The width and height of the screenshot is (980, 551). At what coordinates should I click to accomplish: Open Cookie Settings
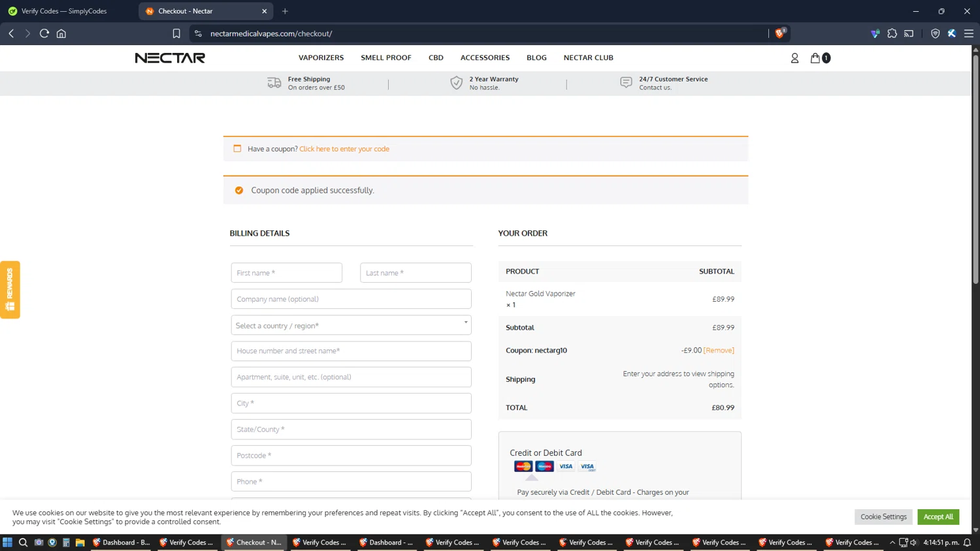(883, 517)
